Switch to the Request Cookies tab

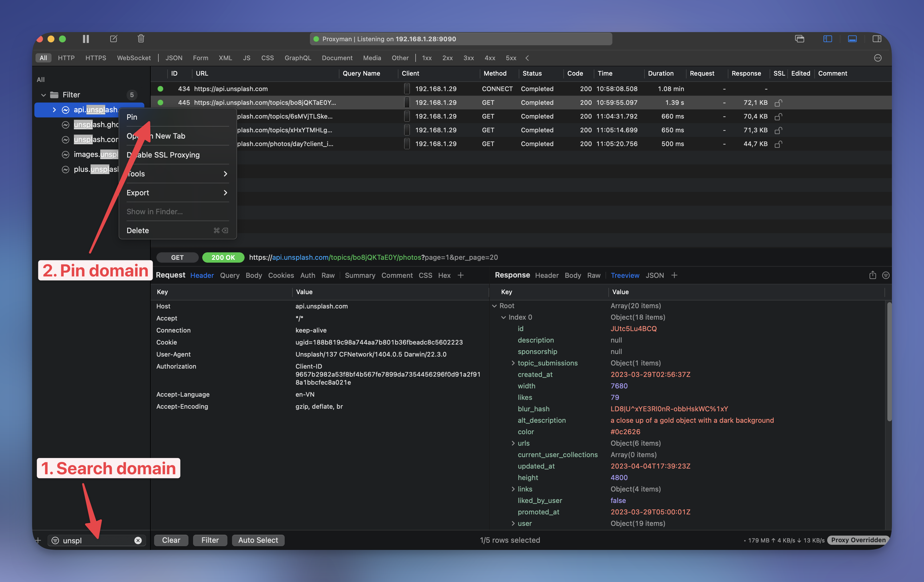[281, 275]
